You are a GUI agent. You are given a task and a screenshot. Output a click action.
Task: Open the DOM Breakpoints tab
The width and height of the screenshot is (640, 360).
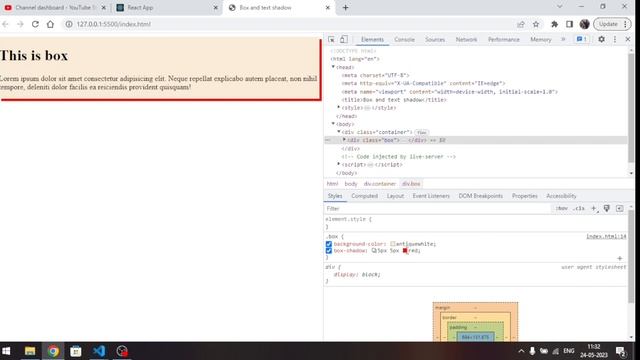[x=480, y=196]
